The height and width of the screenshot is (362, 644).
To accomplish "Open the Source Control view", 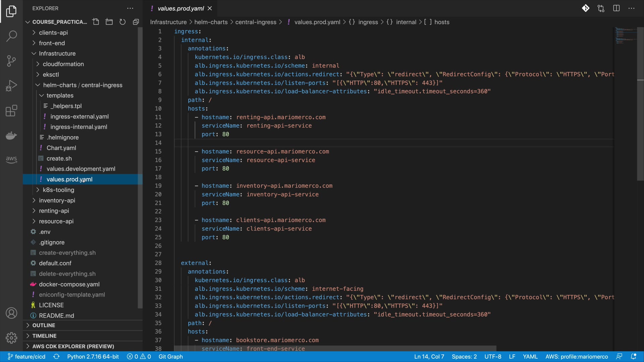I will [x=11, y=61].
